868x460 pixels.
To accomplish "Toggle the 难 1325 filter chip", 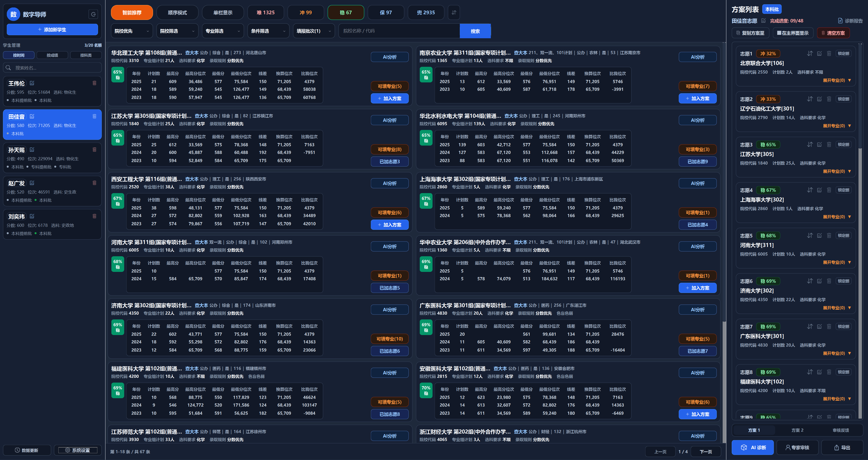I will click(266, 12).
